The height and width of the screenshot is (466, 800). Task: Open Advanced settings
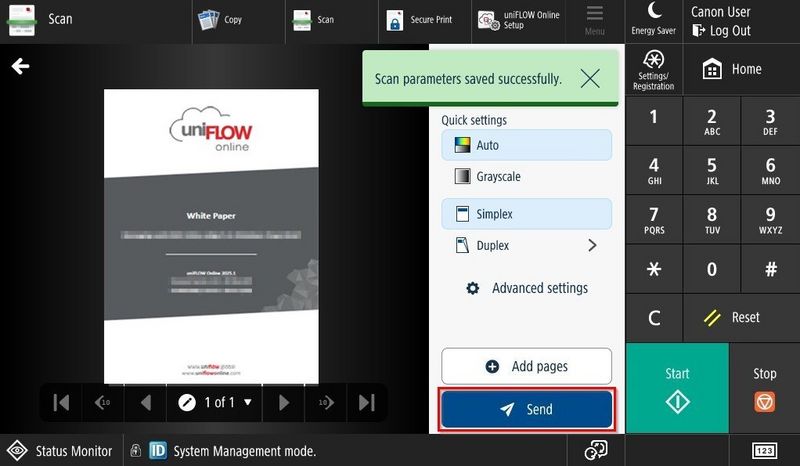tap(527, 288)
